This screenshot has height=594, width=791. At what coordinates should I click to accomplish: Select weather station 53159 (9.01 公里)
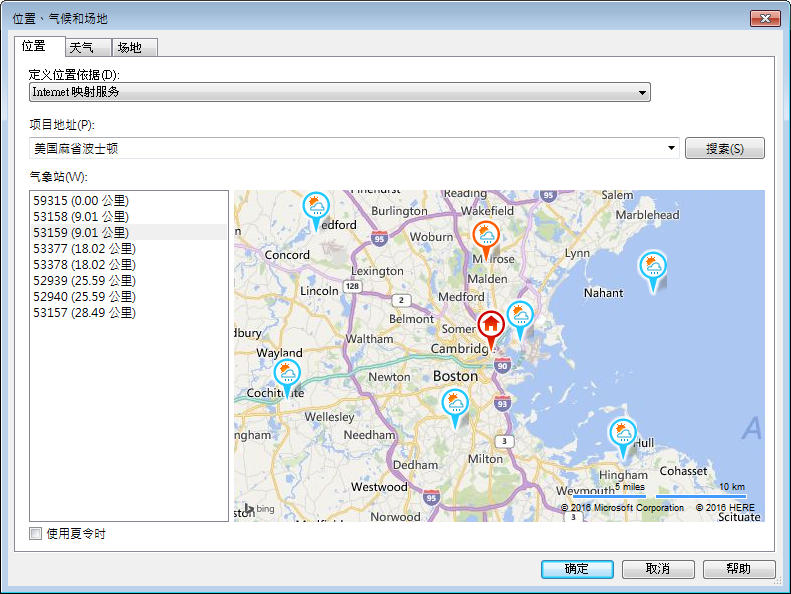(129, 233)
